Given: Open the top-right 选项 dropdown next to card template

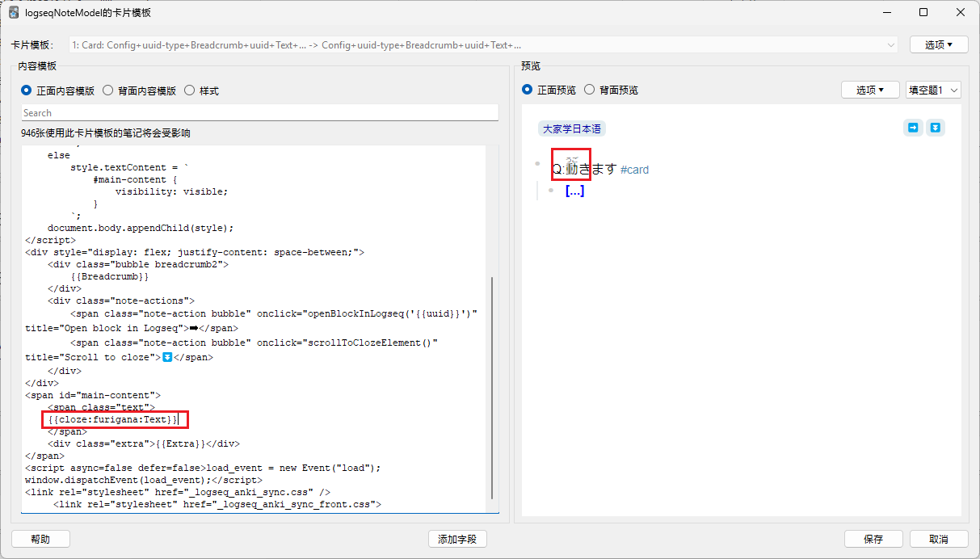Looking at the screenshot, I should (939, 44).
